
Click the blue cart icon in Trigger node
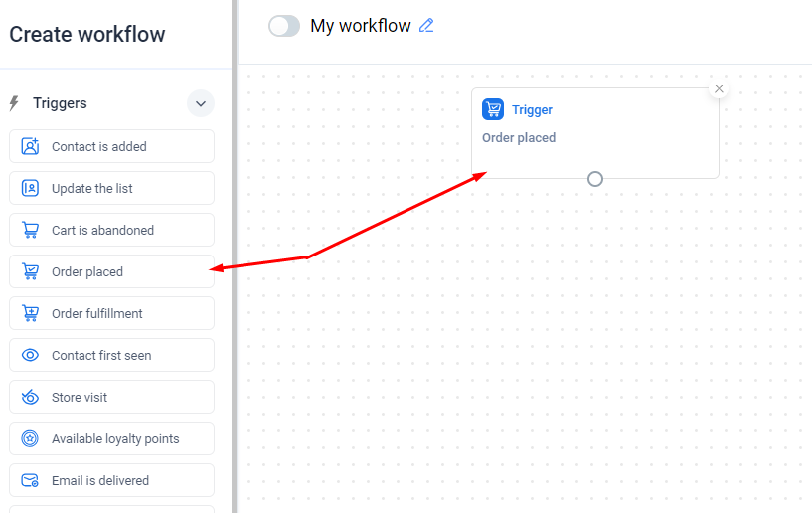[x=493, y=109]
